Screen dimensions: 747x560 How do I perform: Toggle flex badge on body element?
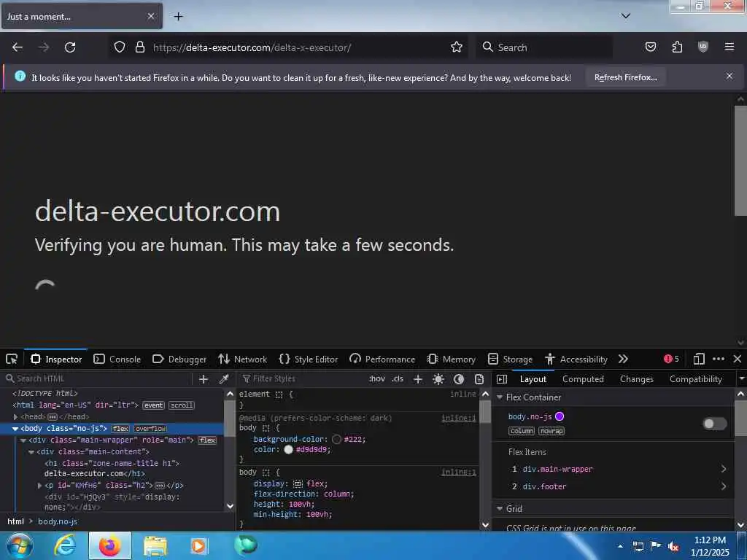120,429
